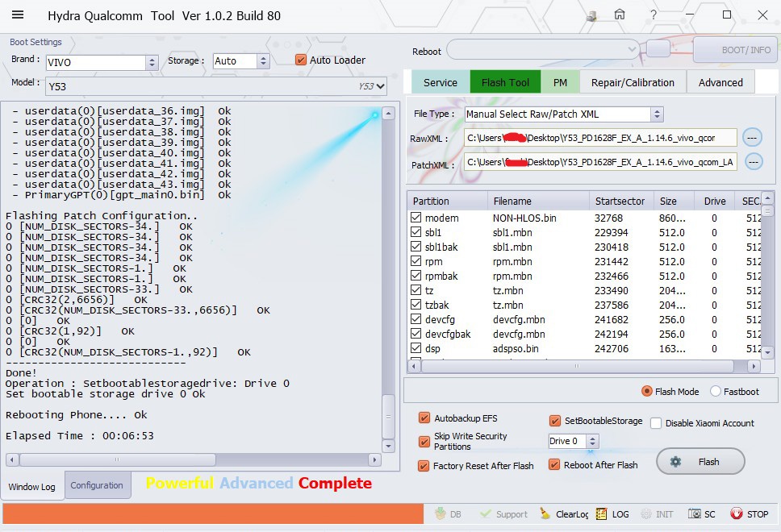Viewport: 781px width, 532px height.
Task: Switch to the Window Log tab
Action: coord(32,486)
